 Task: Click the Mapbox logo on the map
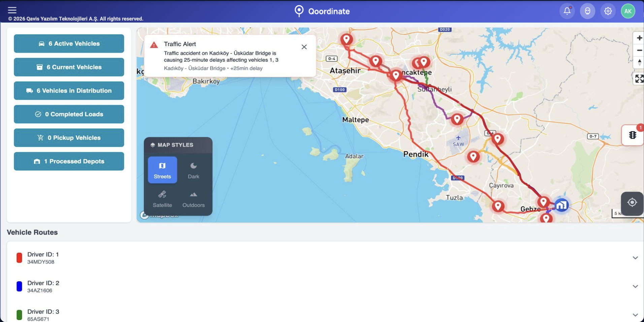[160, 215]
